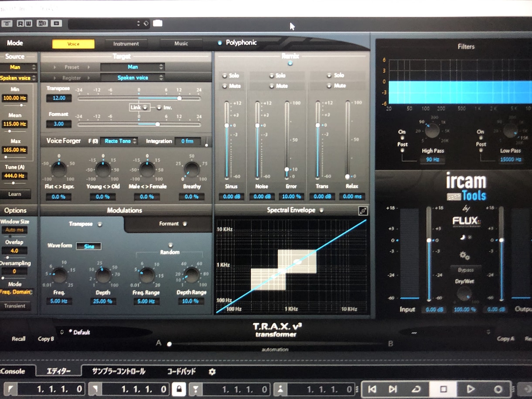Toggle the A/B comparison icon
The height and width of the screenshot is (399, 532).
pos(42,24)
